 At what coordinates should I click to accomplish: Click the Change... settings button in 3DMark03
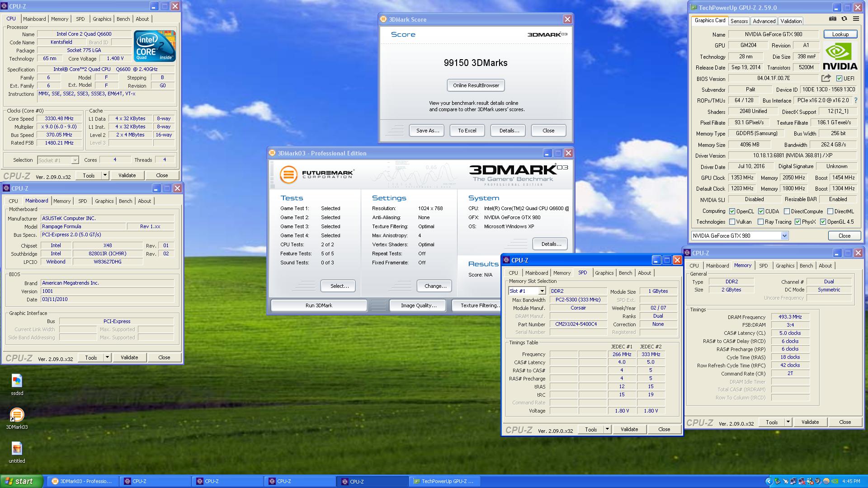[435, 286]
